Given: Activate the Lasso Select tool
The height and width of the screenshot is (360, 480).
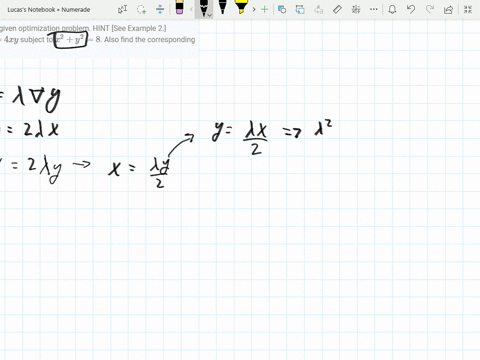Looking at the screenshot, I should click(141, 9).
